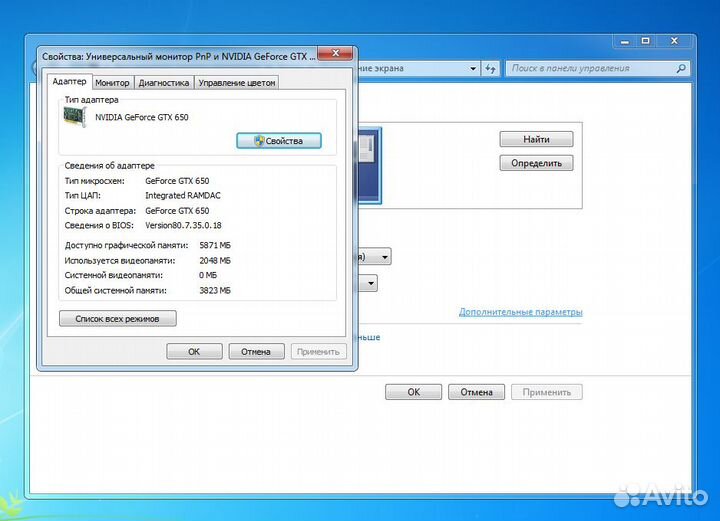Switch to the Монитор tab
The image size is (720, 521).
[x=112, y=83]
